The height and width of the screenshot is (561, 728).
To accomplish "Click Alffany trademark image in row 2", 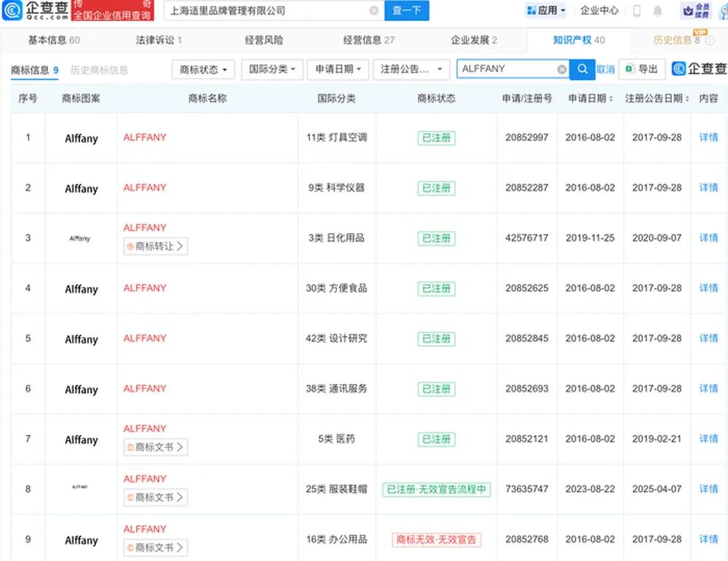I will pyautogui.click(x=82, y=189).
